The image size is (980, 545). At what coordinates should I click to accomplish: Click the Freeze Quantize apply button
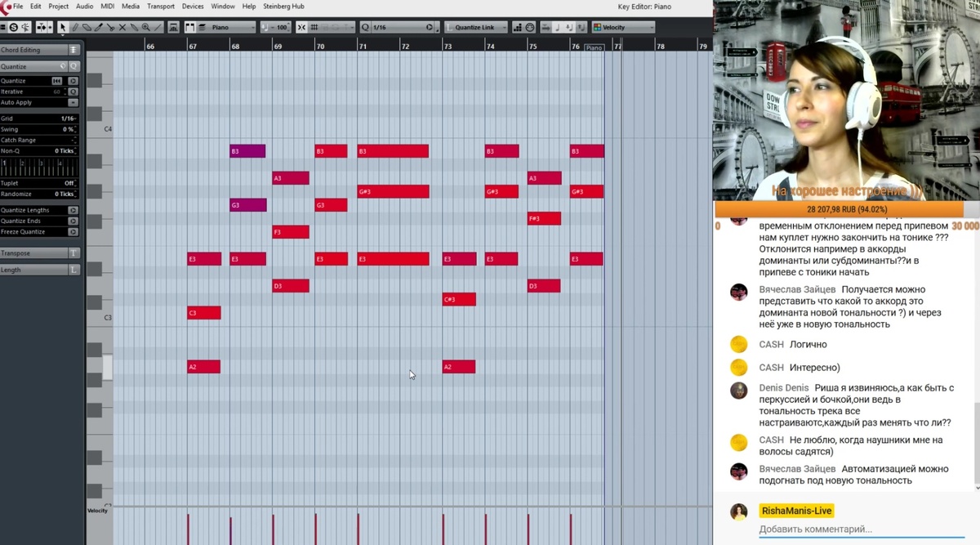click(73, 232)
